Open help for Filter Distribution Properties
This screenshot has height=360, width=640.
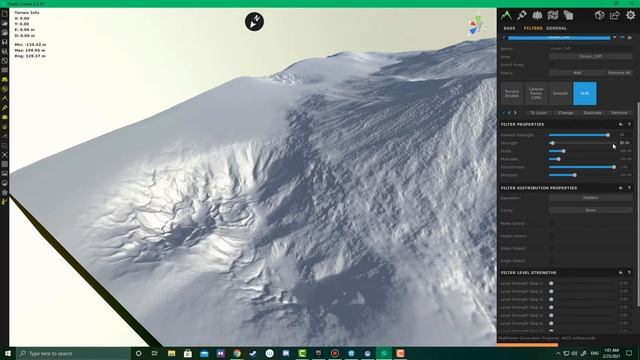point(629,188)
